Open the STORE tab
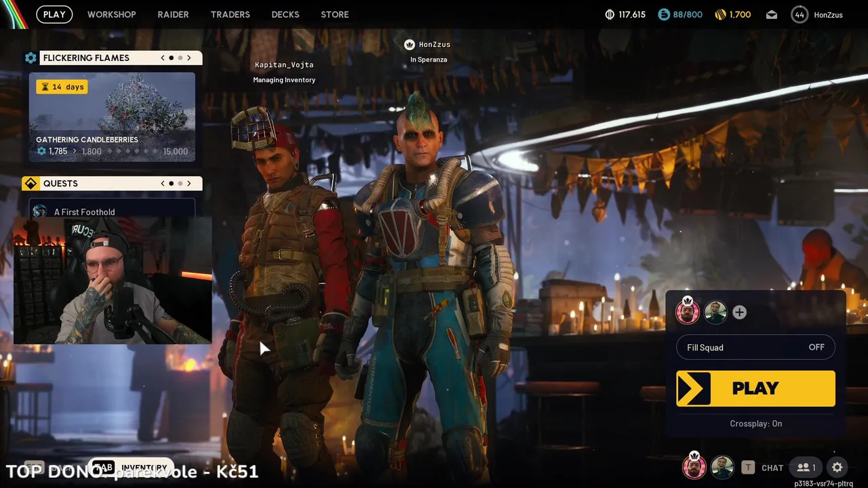The image size is (868, 488). tap(334, 14)
